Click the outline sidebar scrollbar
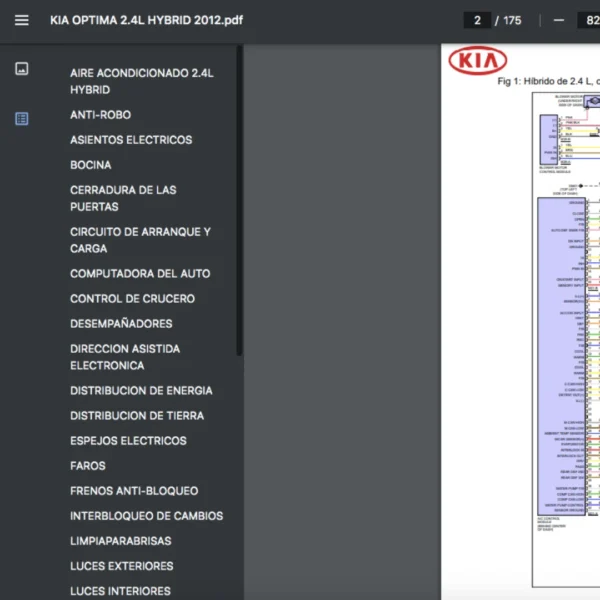 click(239, 200)
